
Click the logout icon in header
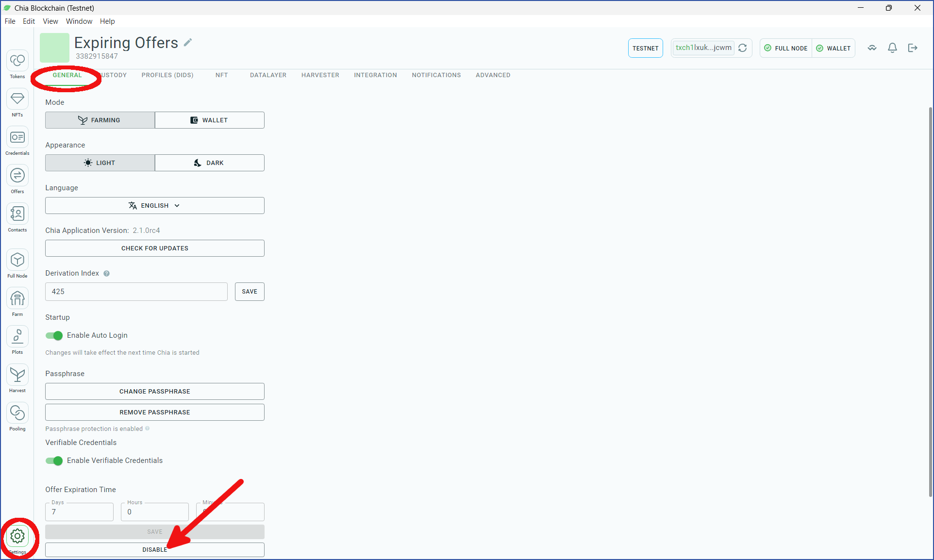pyautogui.click(x=913, y=48)
